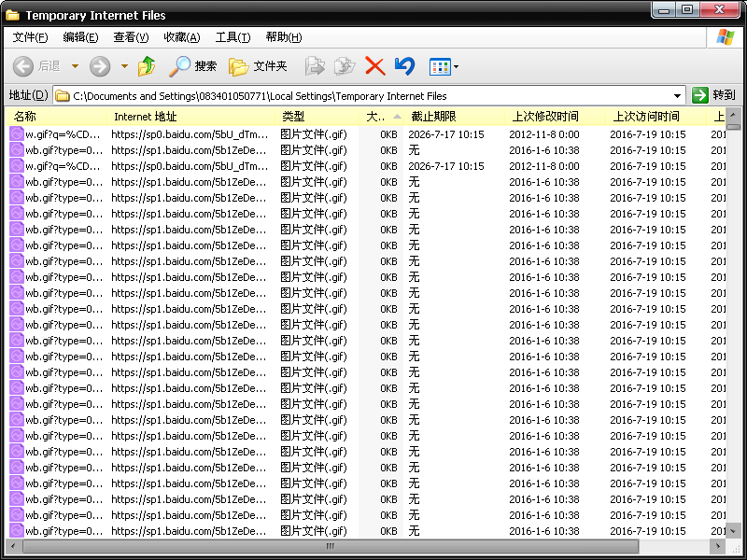Click into the address path field
747x560 pixels.
pos(369,96)
